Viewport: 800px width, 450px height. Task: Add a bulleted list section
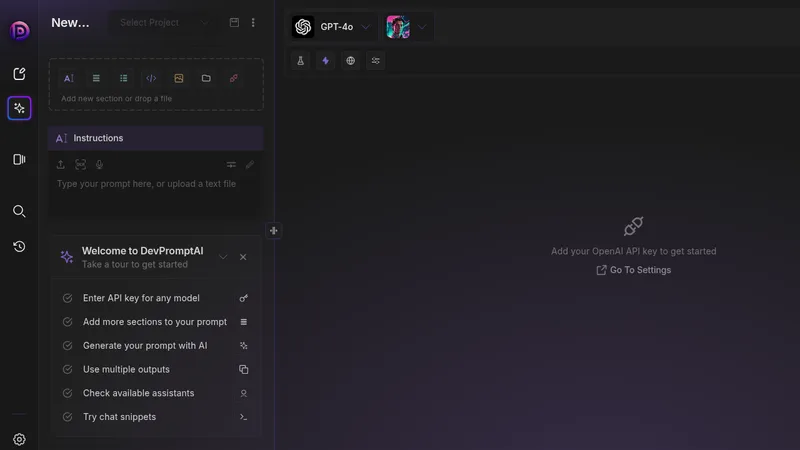tap(123, 78)
